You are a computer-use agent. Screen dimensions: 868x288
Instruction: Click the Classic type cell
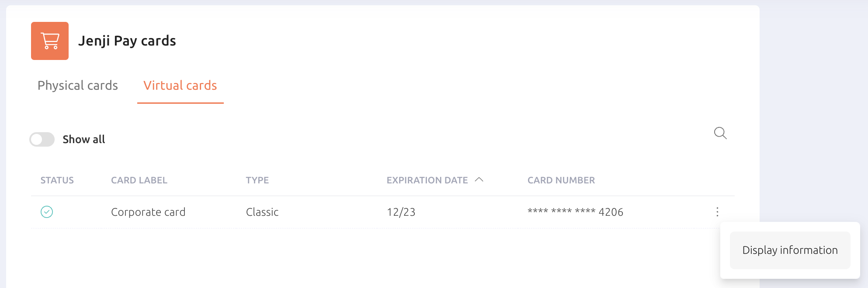tap(262, 212)
